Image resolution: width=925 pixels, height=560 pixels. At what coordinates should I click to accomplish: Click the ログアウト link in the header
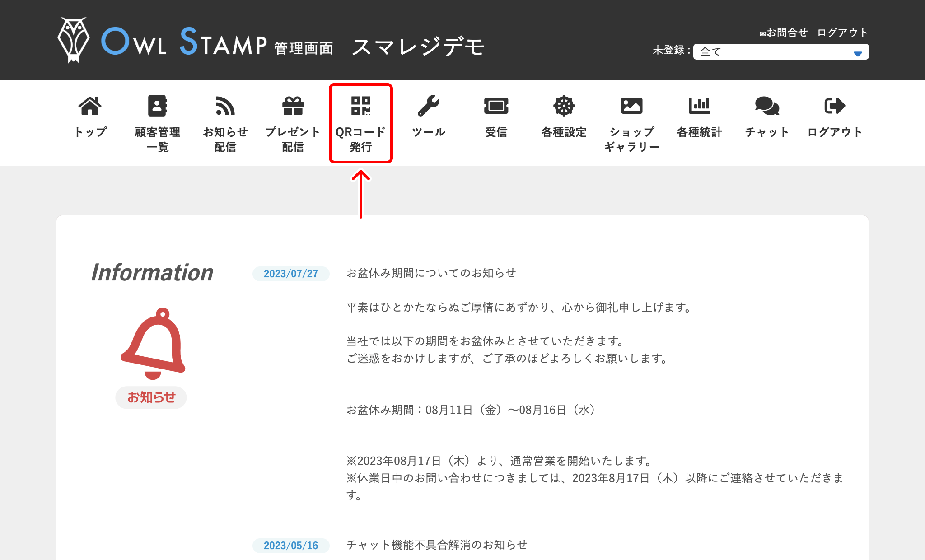(843, 33)
